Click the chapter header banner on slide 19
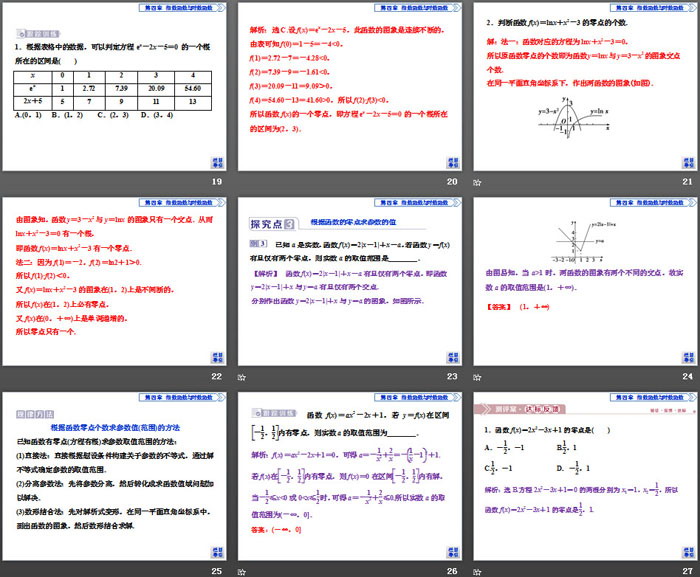The height and width of the screenshot is (577, 700). pyautogui.click(x=182, y=8)
